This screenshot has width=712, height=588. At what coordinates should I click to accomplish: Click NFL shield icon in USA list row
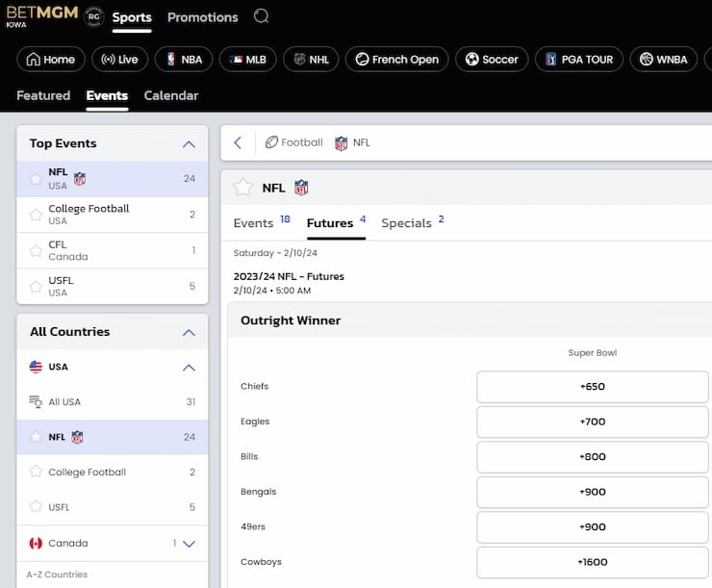coord(77,437)
